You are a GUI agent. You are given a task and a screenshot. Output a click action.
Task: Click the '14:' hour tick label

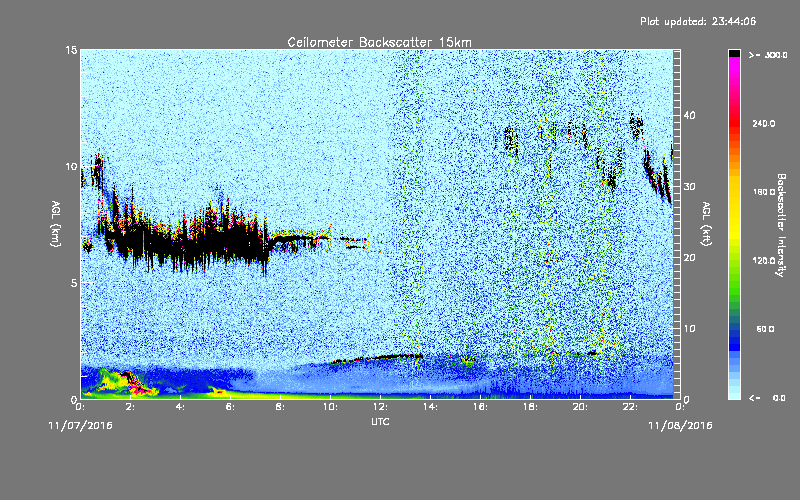[430, 407]
